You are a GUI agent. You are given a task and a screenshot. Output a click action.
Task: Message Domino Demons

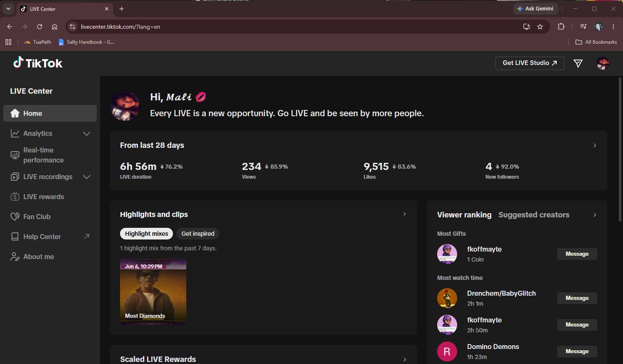click(x=577, y=352)
